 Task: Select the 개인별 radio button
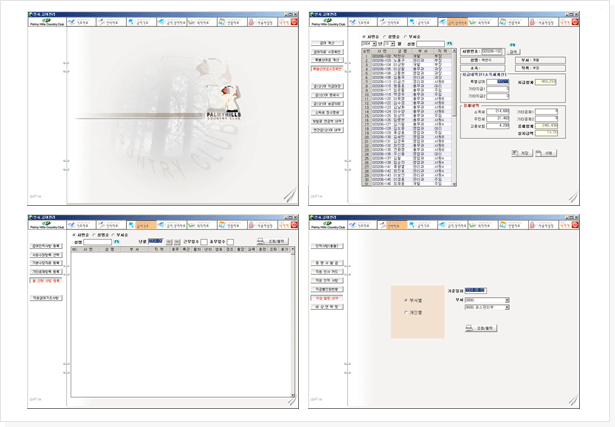(405, 312)
